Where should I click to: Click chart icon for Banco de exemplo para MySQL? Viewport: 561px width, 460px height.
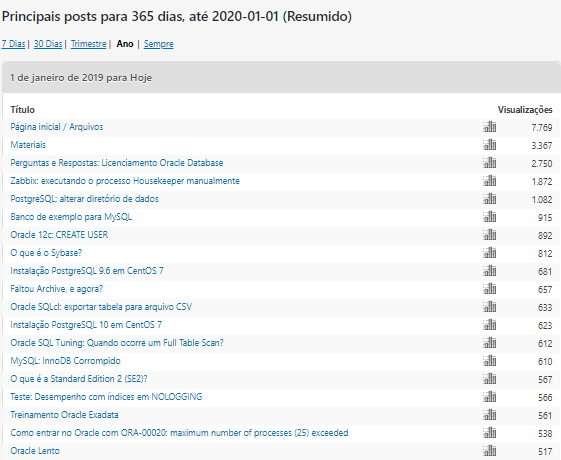489,217
